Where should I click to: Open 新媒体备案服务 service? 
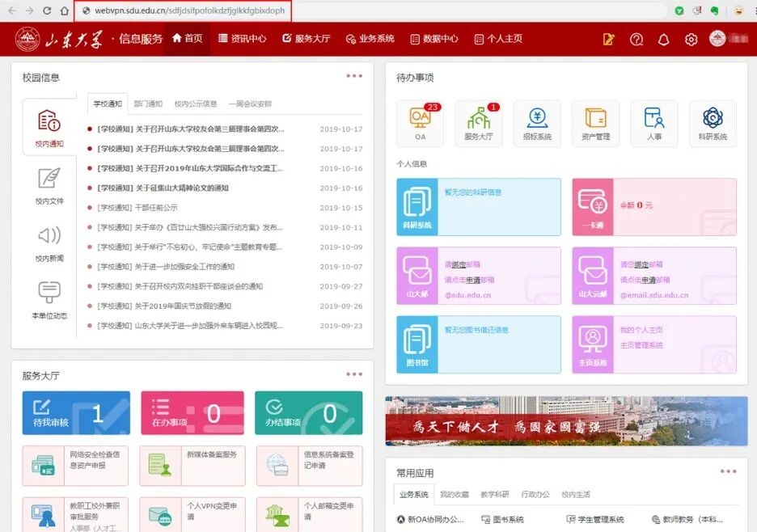[192, 466]
